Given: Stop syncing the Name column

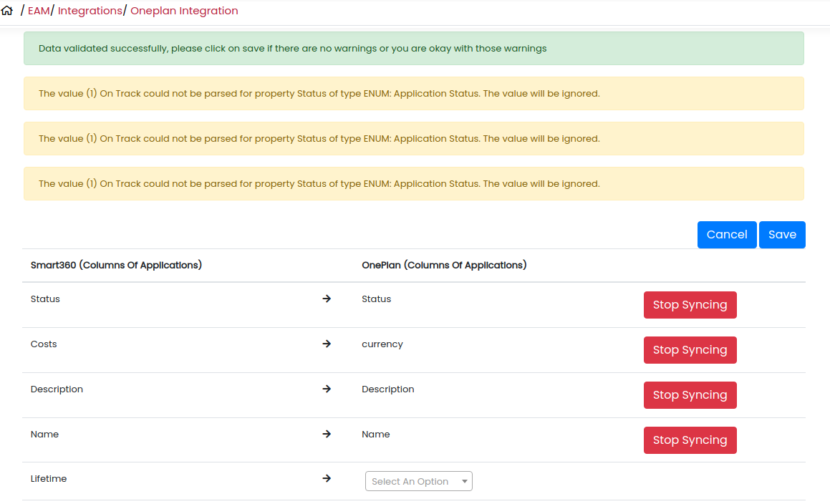Looking at the screenshot, I should pyautogui.click(x=690, y=440).
